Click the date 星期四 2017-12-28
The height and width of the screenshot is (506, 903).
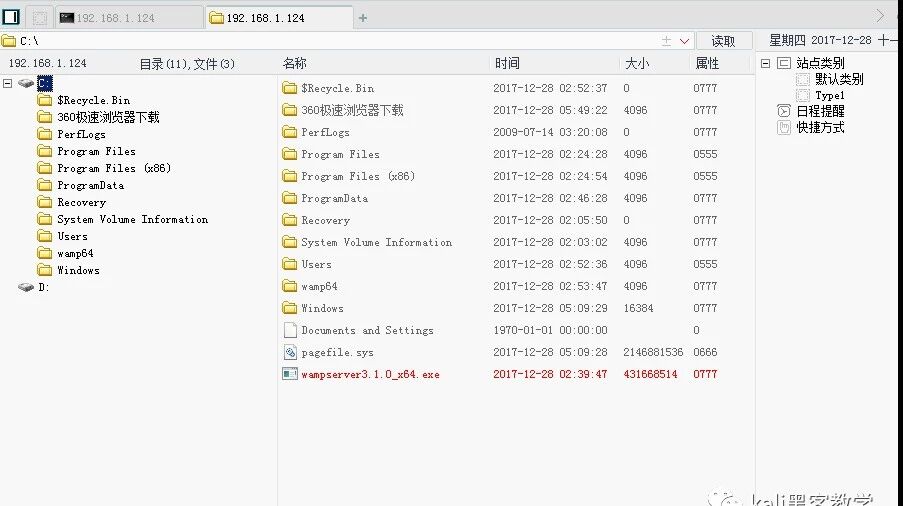pos(820,40)
